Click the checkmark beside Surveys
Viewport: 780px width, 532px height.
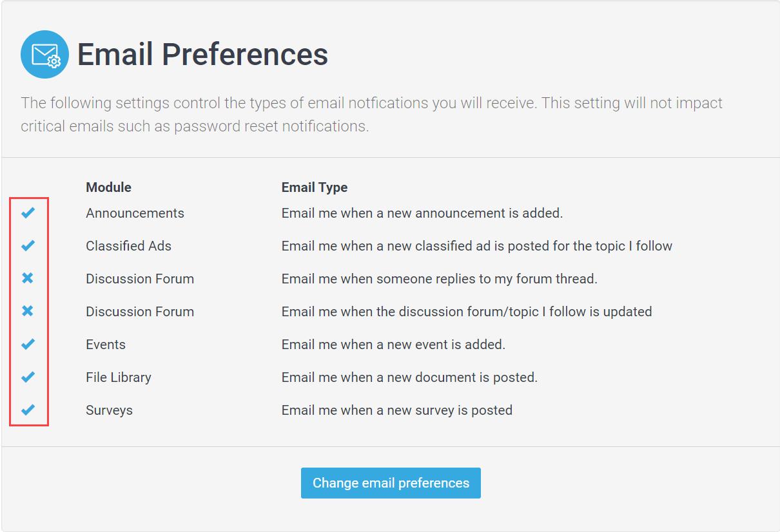tap(28, 410)
